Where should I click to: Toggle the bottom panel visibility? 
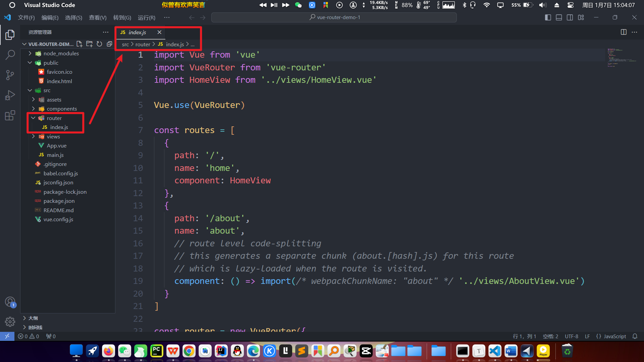559,17
